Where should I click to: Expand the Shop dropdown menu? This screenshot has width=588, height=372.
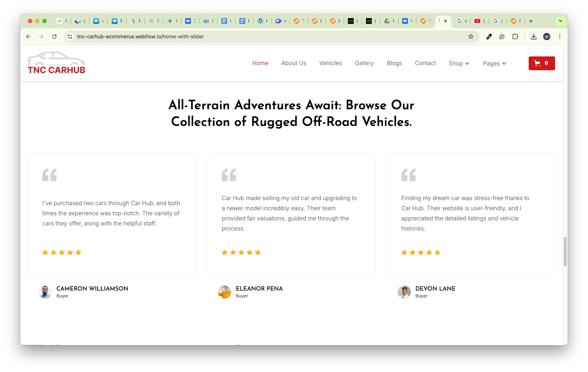[459, 63]
